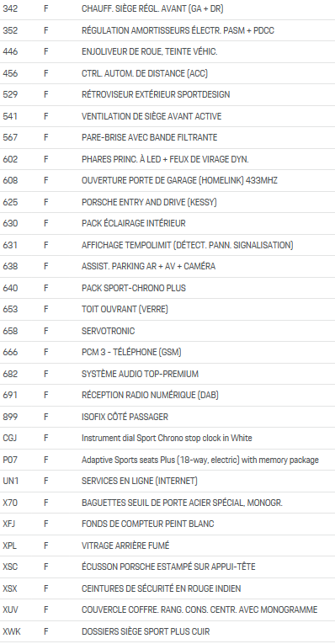Click CTRL. AUTOM. DE DISTANCE (ACC) text

(x=145, y=73)
